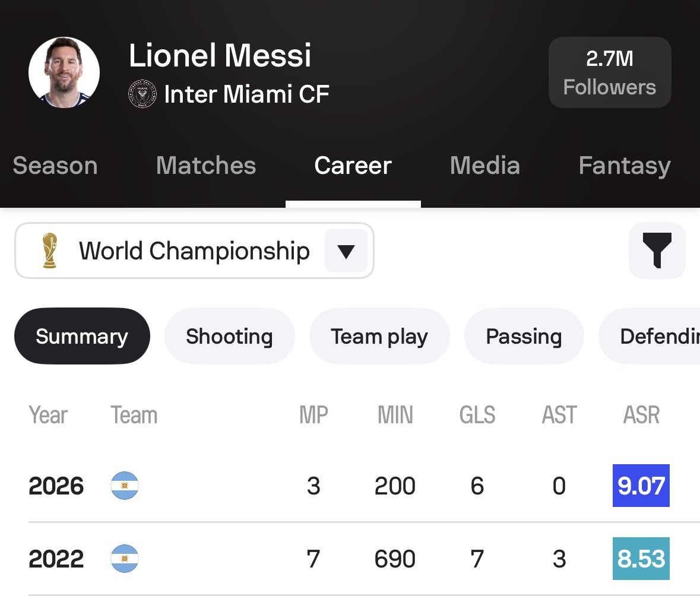The width and height of the screenshot is (700, 596).
Task: Switch to the Season tab
Action: coord(55,166)
